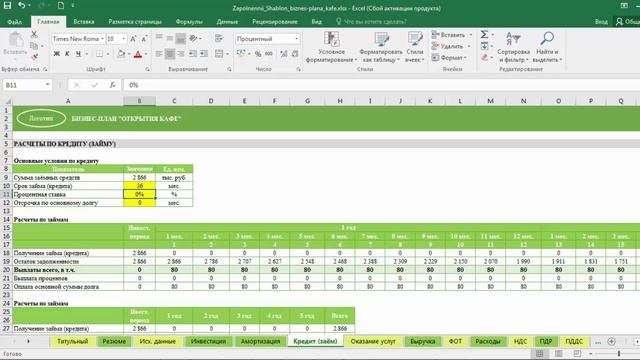The image size is (640, 360).
Task: Click the Format Painter brush icon
Action: [x=34, y=57]
